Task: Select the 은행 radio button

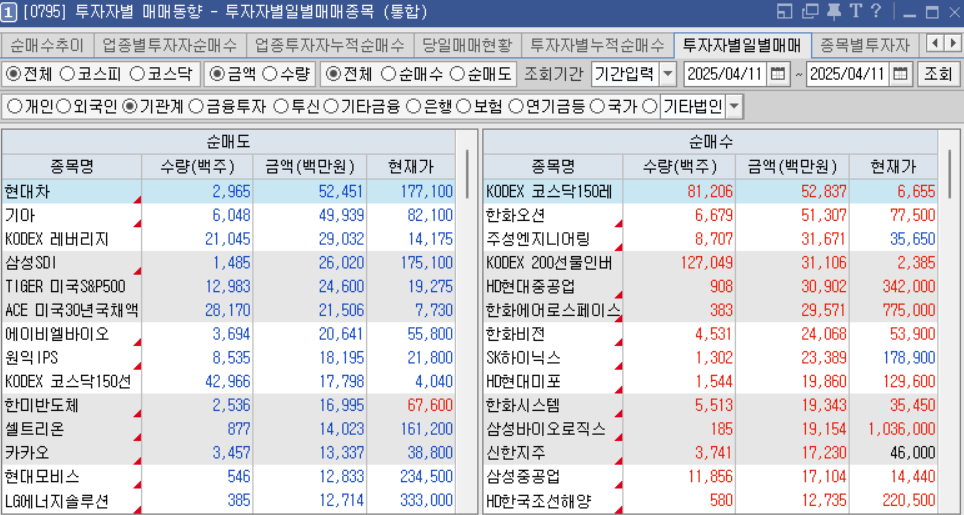Action: tap(414, 107)
